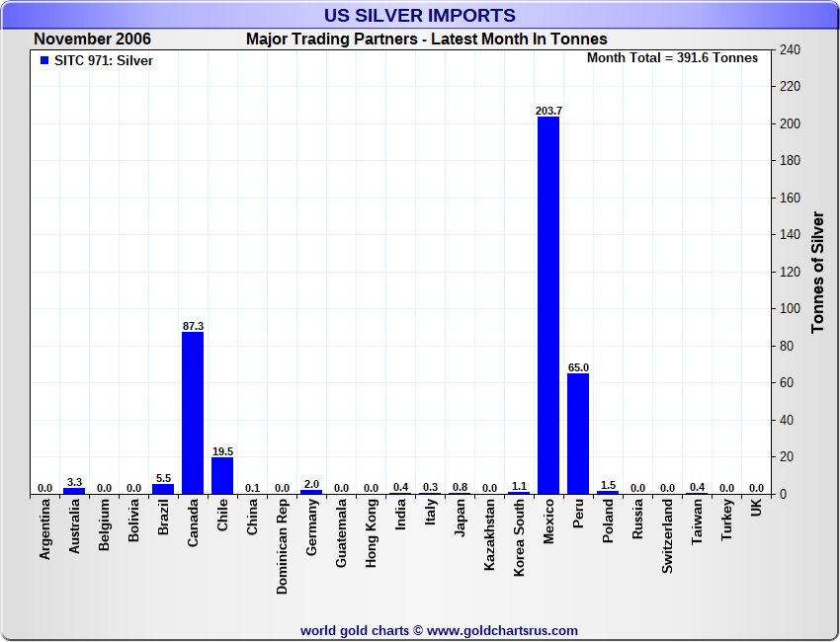Select the Germany bar labeled 2.0
This screenshot has width=840, height=642.
(311, 491)
